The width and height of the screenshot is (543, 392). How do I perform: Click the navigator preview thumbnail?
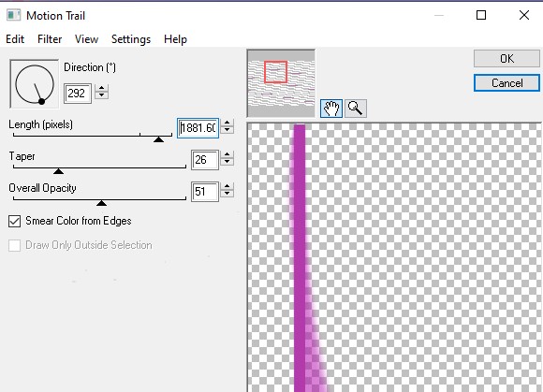click(x=281, y=83)
